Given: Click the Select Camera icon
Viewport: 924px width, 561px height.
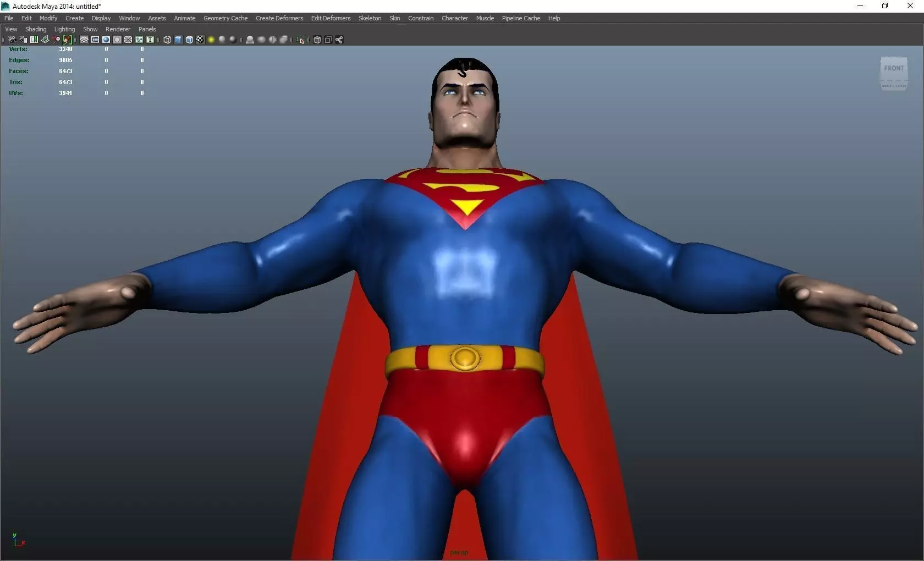Looking at the screenshot, I should click(x=12, y=40).
